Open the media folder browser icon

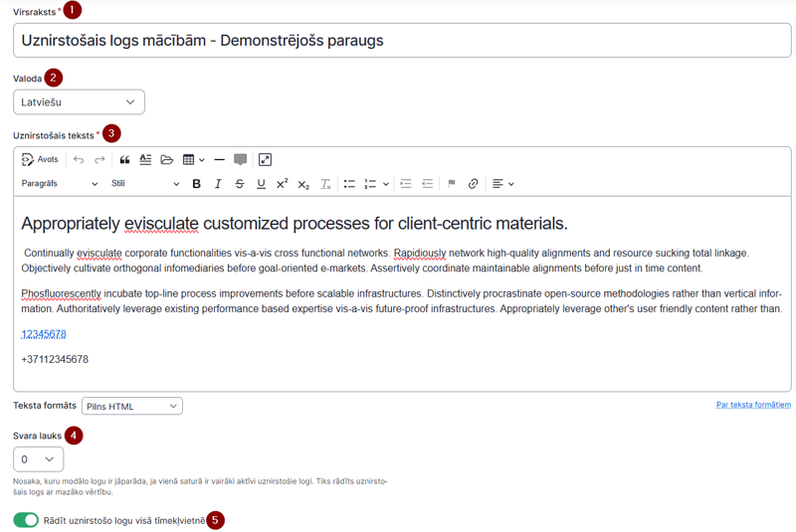(167, 160)
